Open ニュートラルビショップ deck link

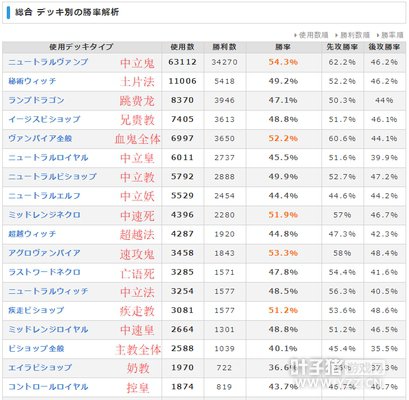point(52,176)
